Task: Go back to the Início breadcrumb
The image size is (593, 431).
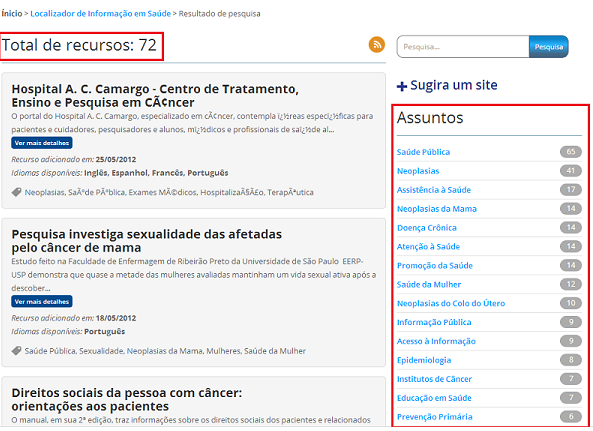Action: click(12, 14)
